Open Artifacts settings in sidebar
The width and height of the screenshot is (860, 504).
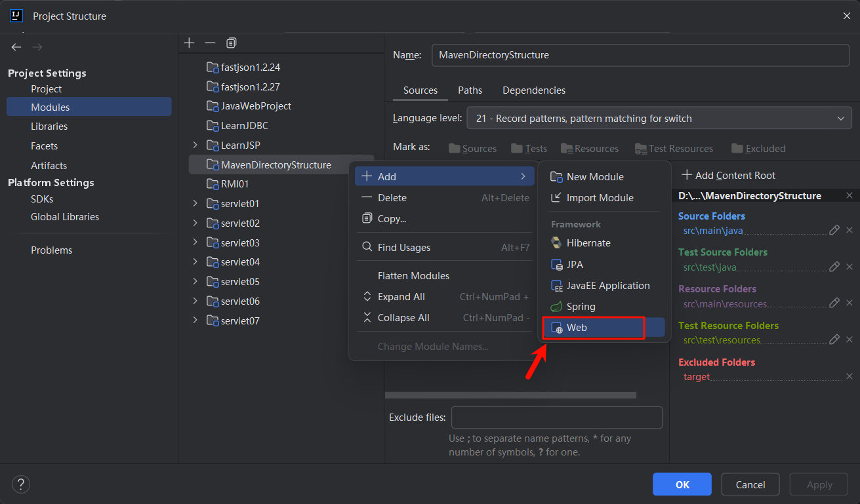tap(49, 165)
